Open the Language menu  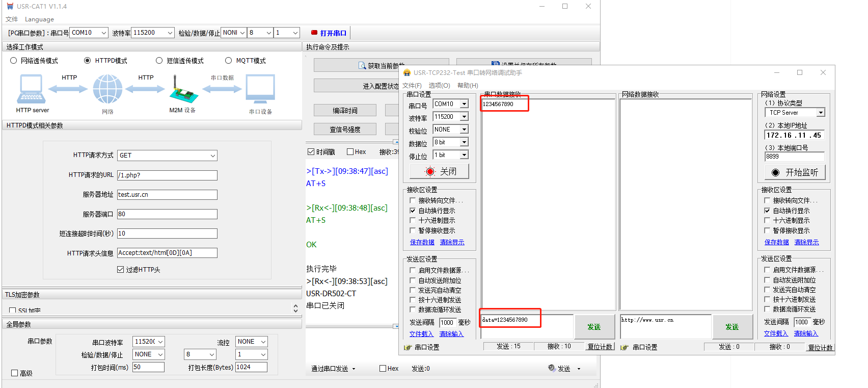pos(39,19)
